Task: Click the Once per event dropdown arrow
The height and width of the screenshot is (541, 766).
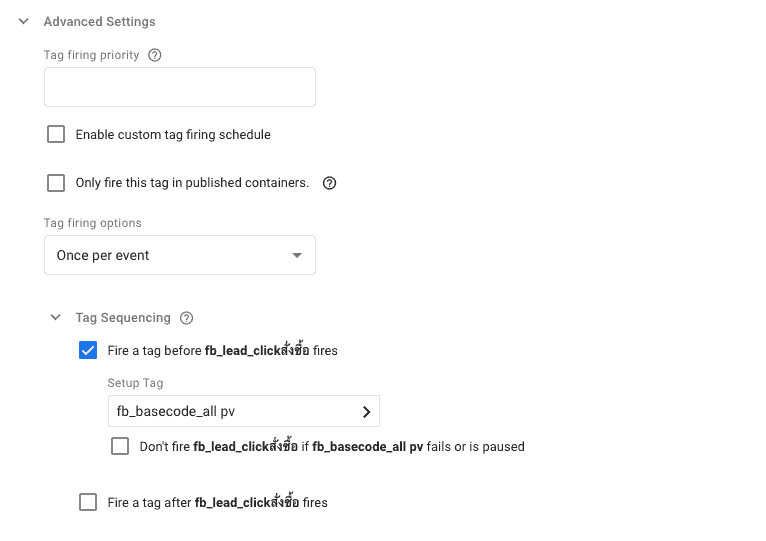Action: tap(296, 255)
